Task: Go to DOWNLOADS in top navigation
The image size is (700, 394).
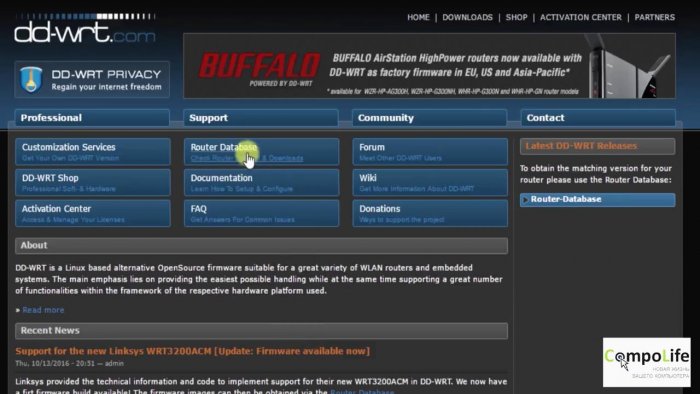Action: point(467,17)
